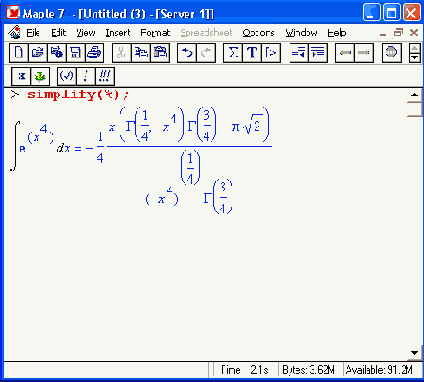Insert text with T icon
The image size is (424, 382).
[252, 53]
